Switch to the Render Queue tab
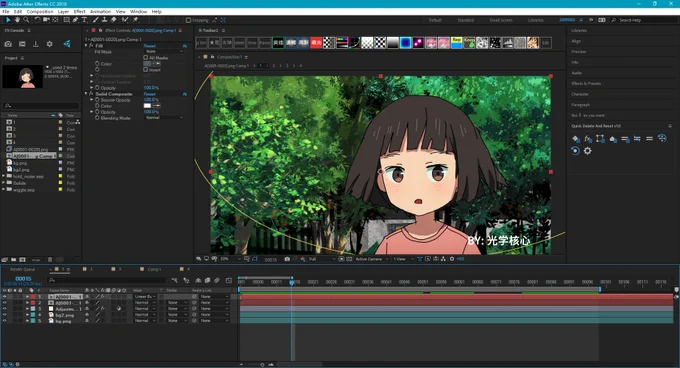This screenshot has height=368, width=680. pos(23,269)
